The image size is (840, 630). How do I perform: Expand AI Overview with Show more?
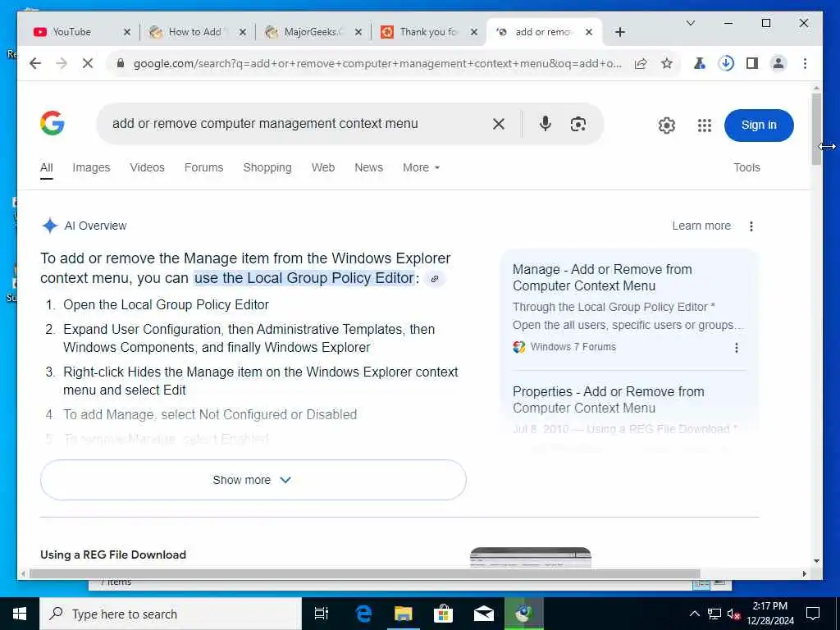point(253,480)
